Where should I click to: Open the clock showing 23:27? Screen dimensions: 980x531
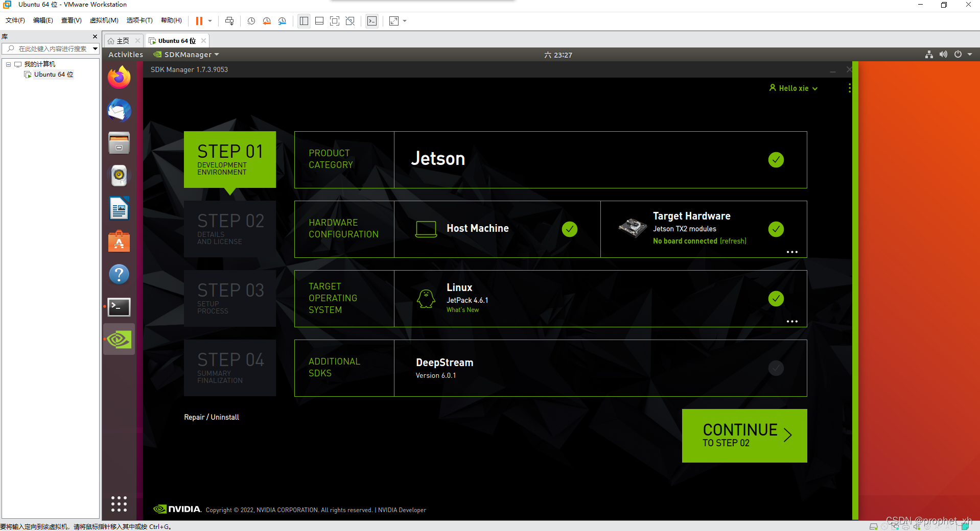(558, 55)
